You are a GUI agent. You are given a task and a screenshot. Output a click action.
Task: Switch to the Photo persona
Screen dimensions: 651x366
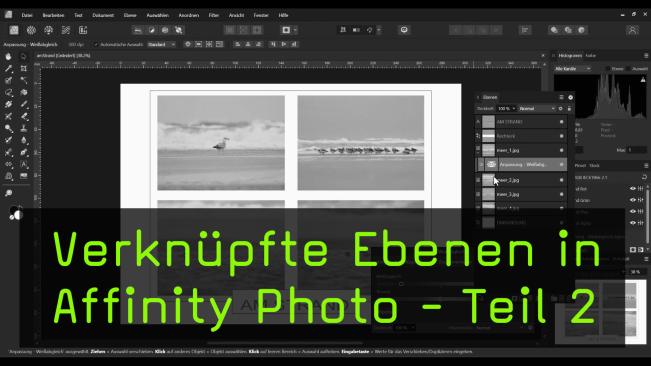14,30
